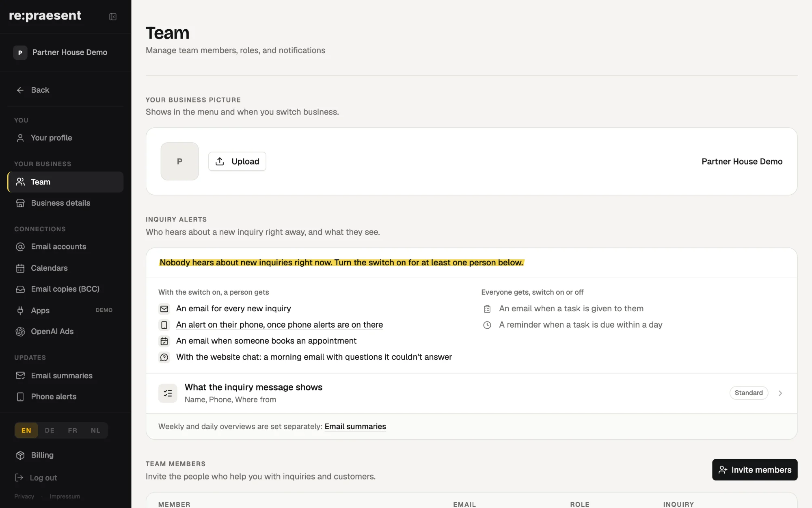Click the Email copies inbox icon
This screenshot has height=508, width=812.
point(20,289)
